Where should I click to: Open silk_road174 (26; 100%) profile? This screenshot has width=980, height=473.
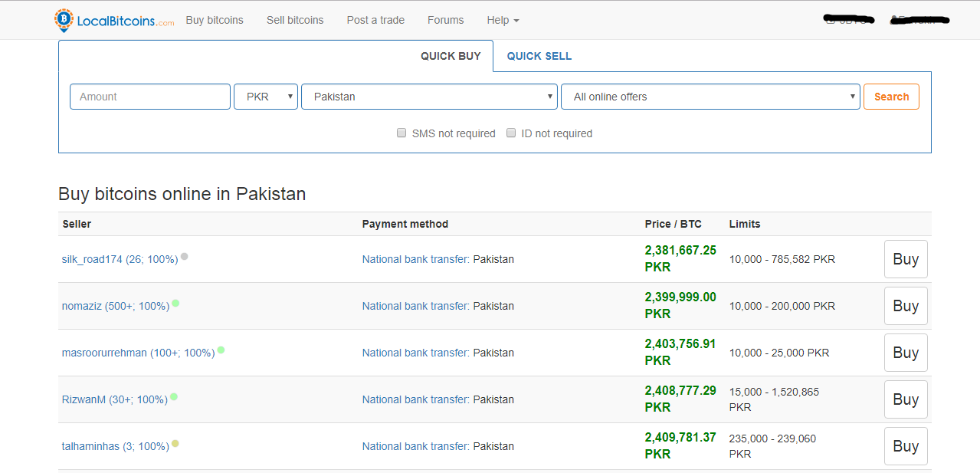click(120, 259)
